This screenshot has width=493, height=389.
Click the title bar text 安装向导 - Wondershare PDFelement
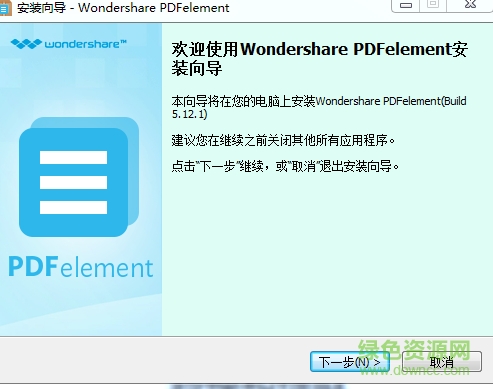tap(123, 8)
